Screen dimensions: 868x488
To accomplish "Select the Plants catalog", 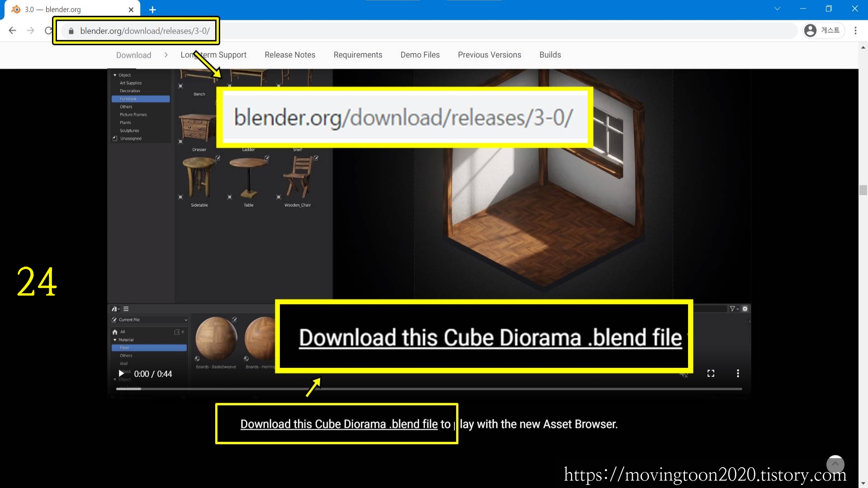I will coord(125,123).
